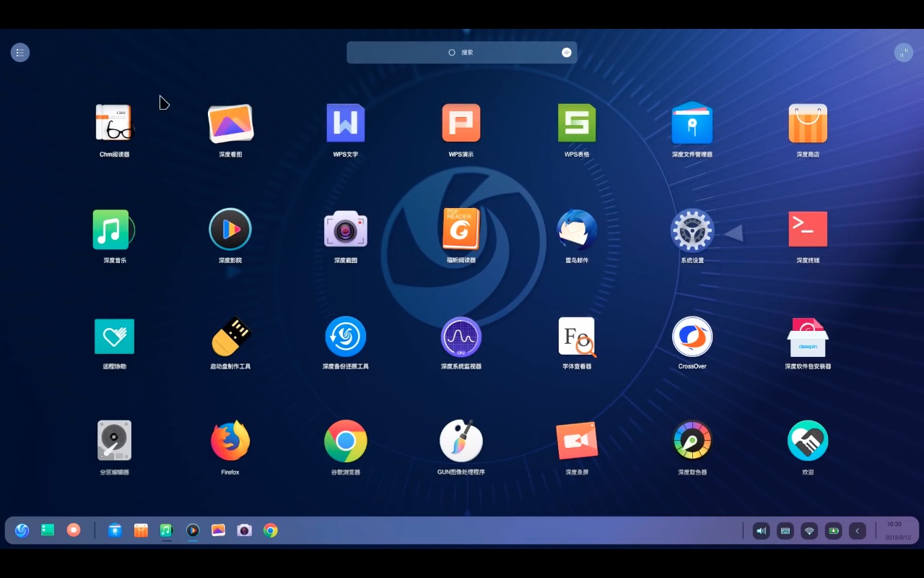Open GUN图像处理程序 image editor
The image size is (924, 578).
click(x=461, y=441)
